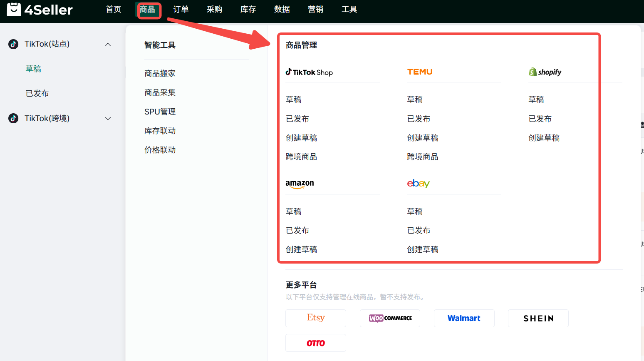
Task: Click the TikTok(站点) sidebar icon
Action: click(13, 44)
